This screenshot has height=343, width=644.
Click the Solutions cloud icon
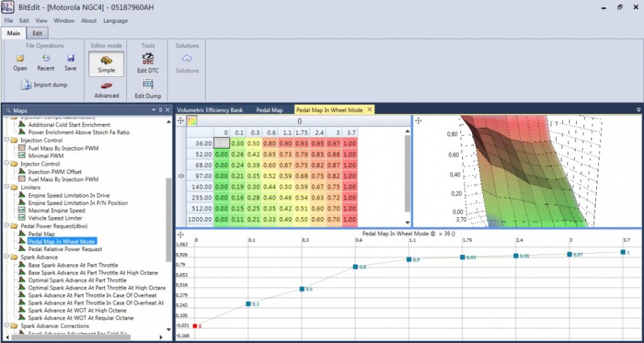(187, 59)
